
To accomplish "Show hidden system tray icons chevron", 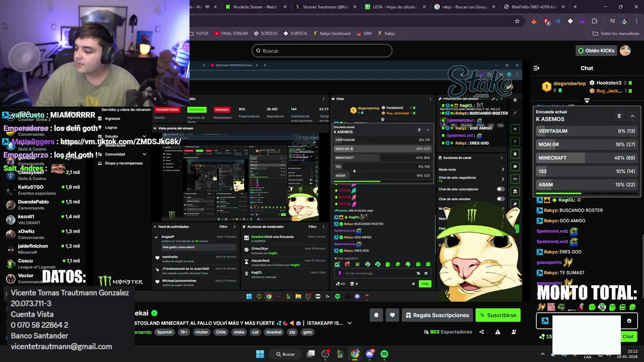I will (x=542, y=354).
